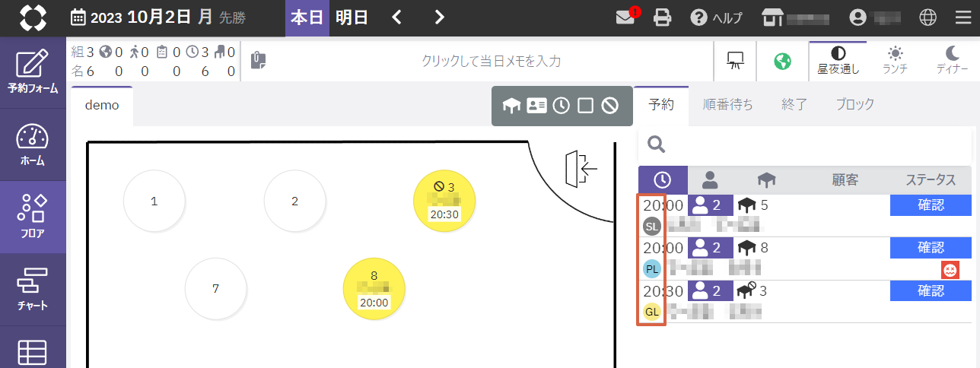This screenshot has width=980, height=368.
Task: Open the user account icon
Action: coord(859,17)
